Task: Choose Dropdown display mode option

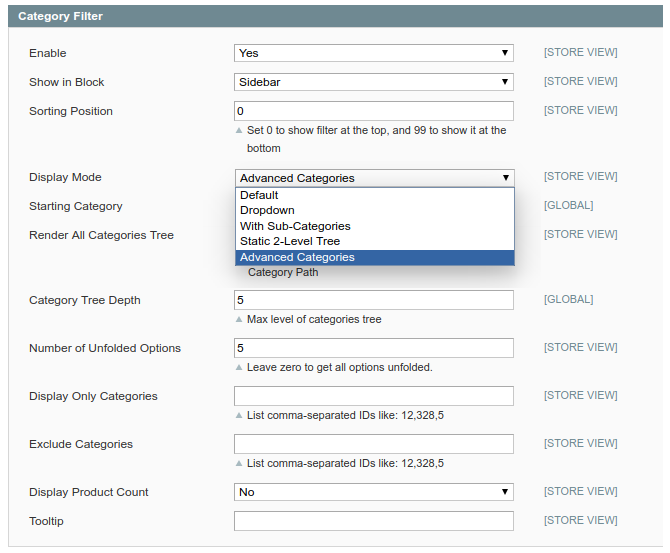Action: point(267,210)
